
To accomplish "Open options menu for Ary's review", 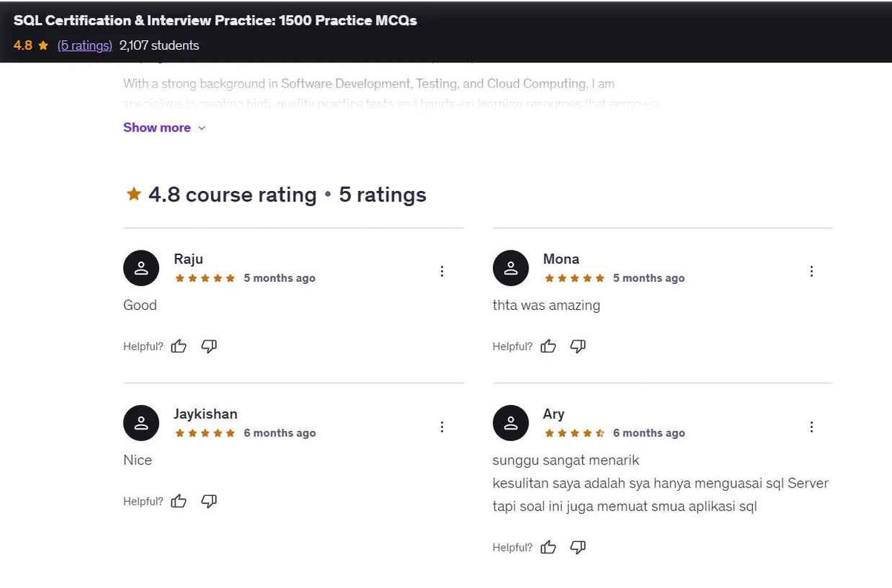I will [812, 427].
